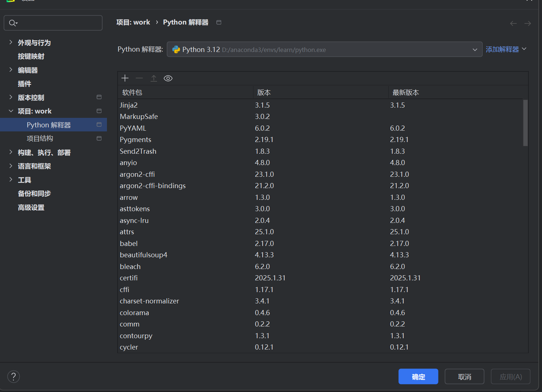Open the Python interpreter dropdown list
The width and height of the screenshot is (542, 392).
coord(475,49)
